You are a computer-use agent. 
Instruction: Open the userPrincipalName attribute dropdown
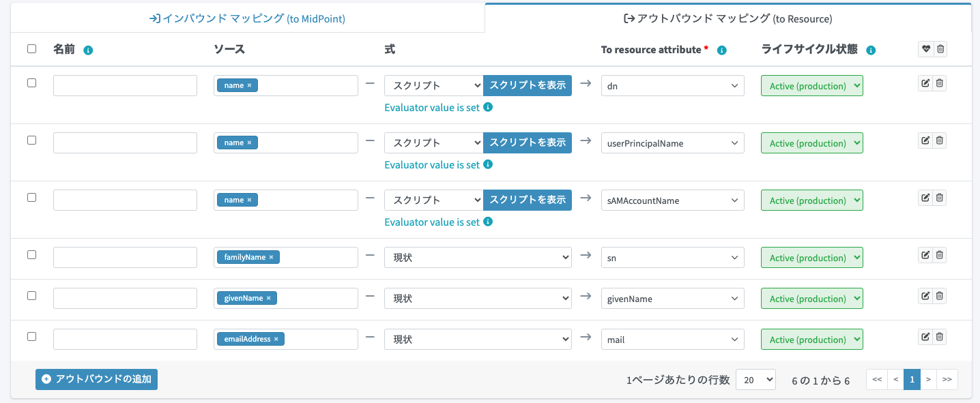672,143
